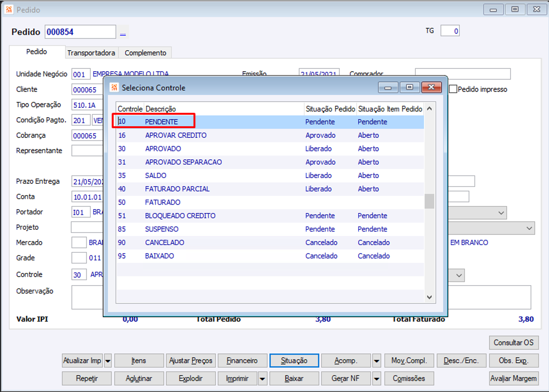
Task: Click the scroll-down arrow in the control list
Action: point(429,297)
